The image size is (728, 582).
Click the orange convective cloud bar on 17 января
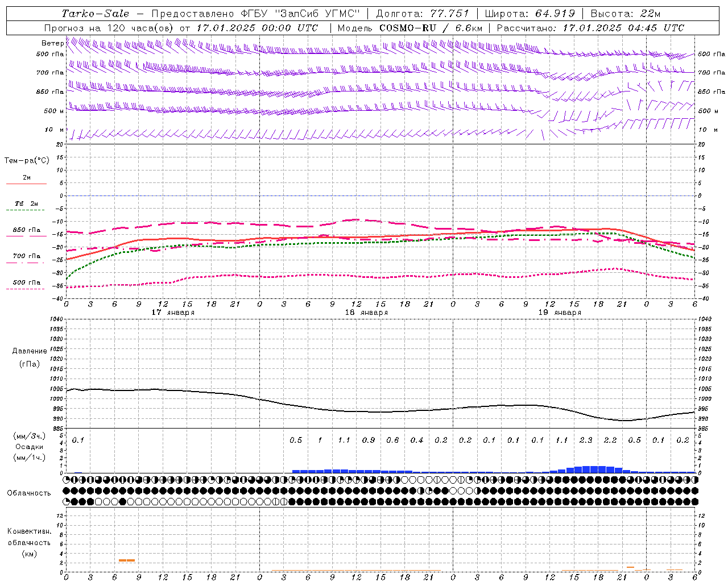(127, 560)
